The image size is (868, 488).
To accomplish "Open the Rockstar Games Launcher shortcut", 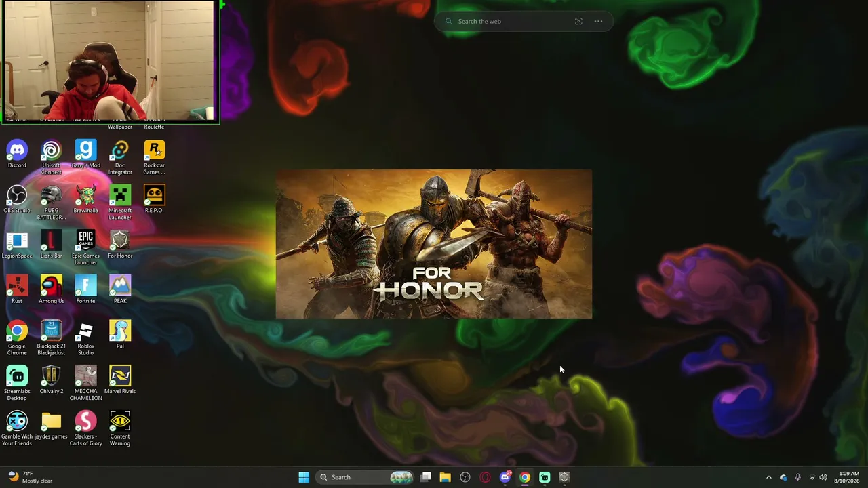I will (x=154, y=157).
